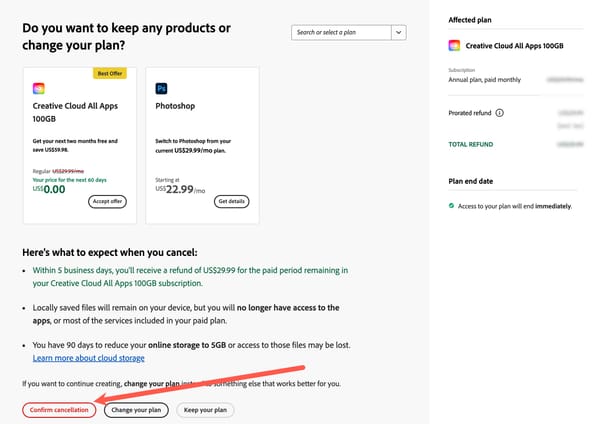This screenshot has width=600, height=424.
Task: Click the Creative Cloud icon in the offer card
Action: click(39, 88)
